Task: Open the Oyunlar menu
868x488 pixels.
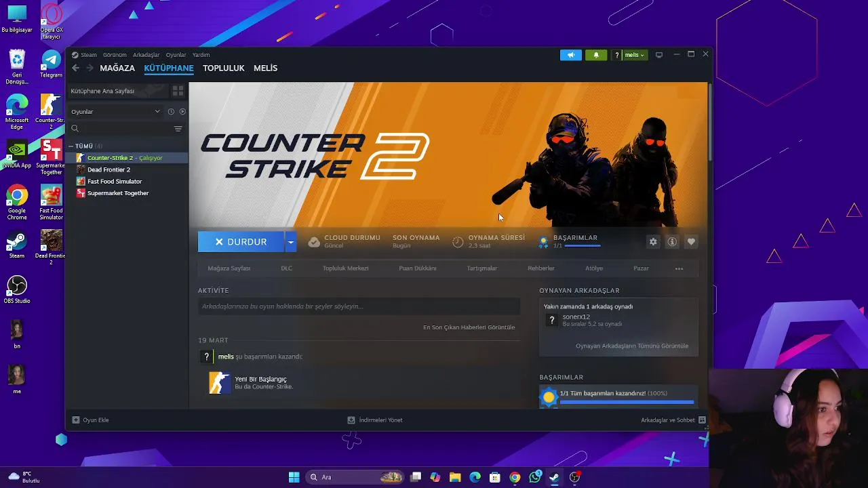Action: click(176, 55)
